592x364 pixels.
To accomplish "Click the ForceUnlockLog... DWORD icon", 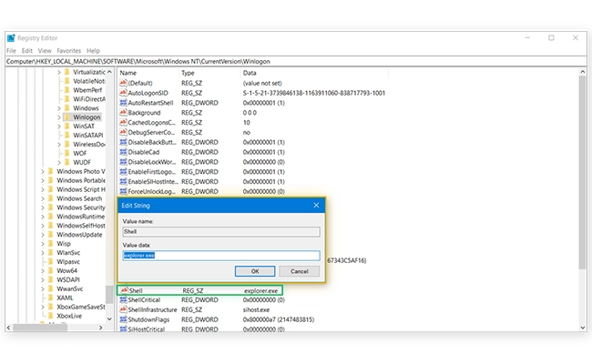I will (123, 191).
